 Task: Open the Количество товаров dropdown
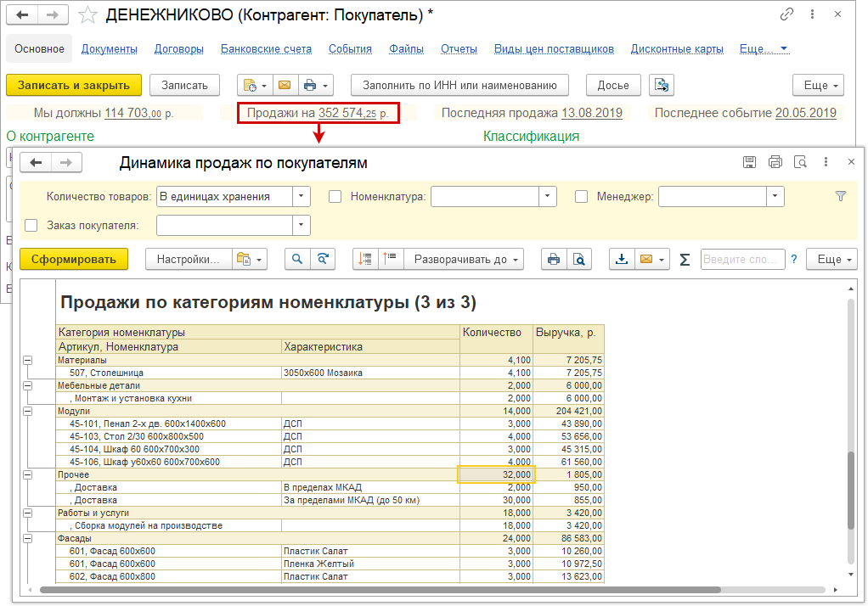(x=302, y=197)
